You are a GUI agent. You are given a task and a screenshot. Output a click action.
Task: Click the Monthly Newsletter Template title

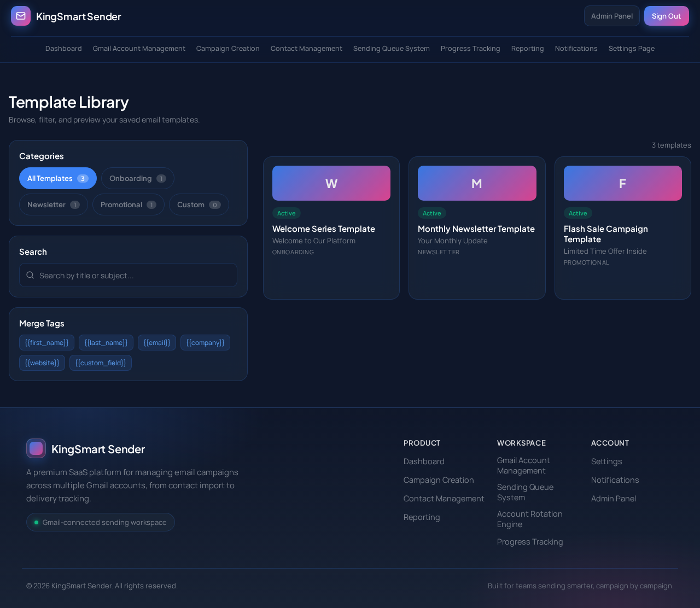click(476, 229)
